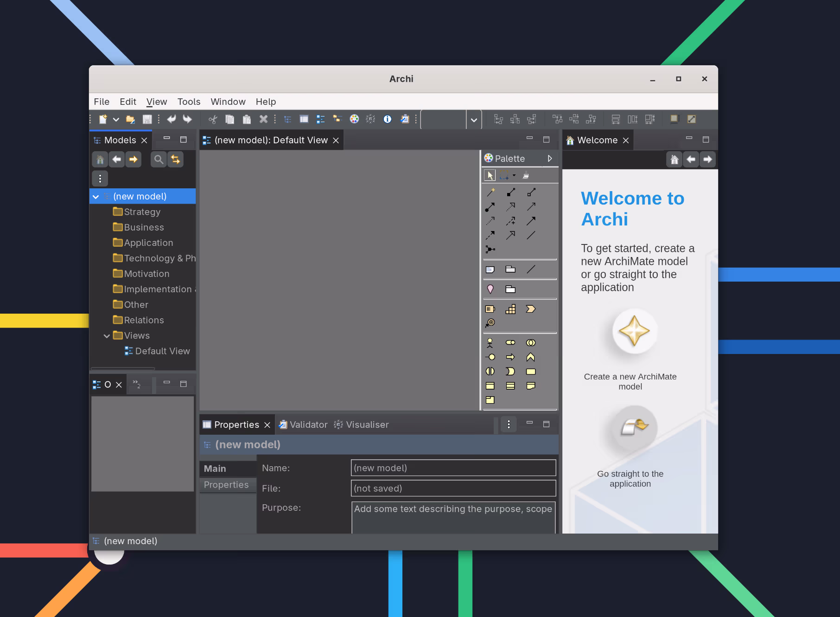Screen dimensions: 840x617
Task: Switch to the Visualiser tab
Action: (x=362, y=425)
